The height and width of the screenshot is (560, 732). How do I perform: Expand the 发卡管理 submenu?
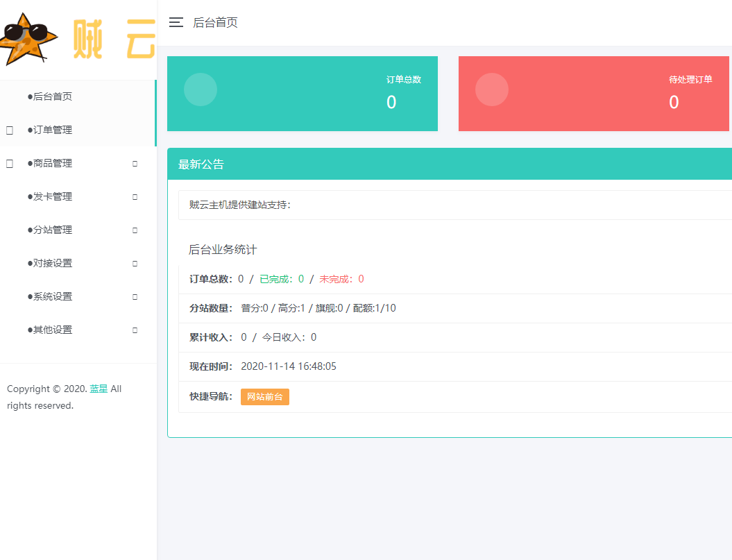[134, 196]
